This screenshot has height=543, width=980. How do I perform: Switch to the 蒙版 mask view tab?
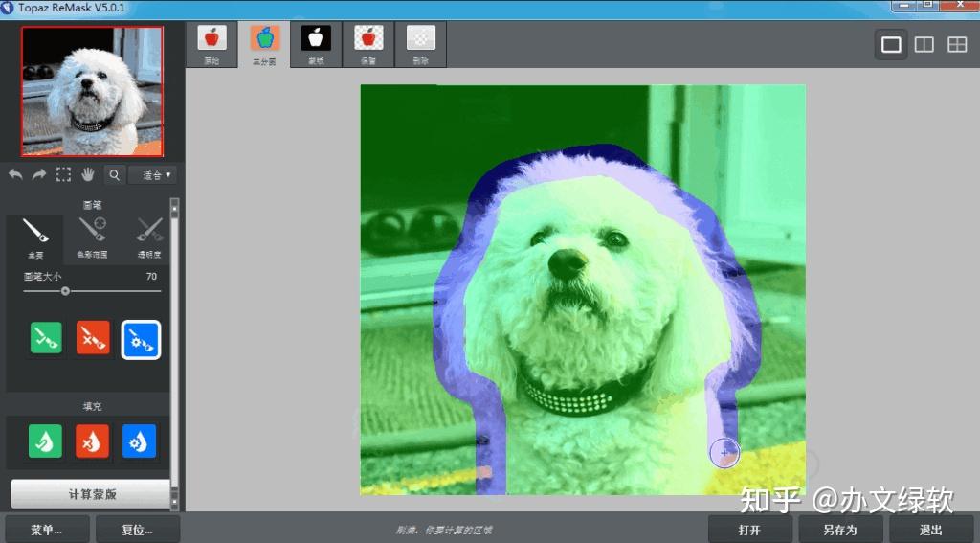[x=315, y=44]
